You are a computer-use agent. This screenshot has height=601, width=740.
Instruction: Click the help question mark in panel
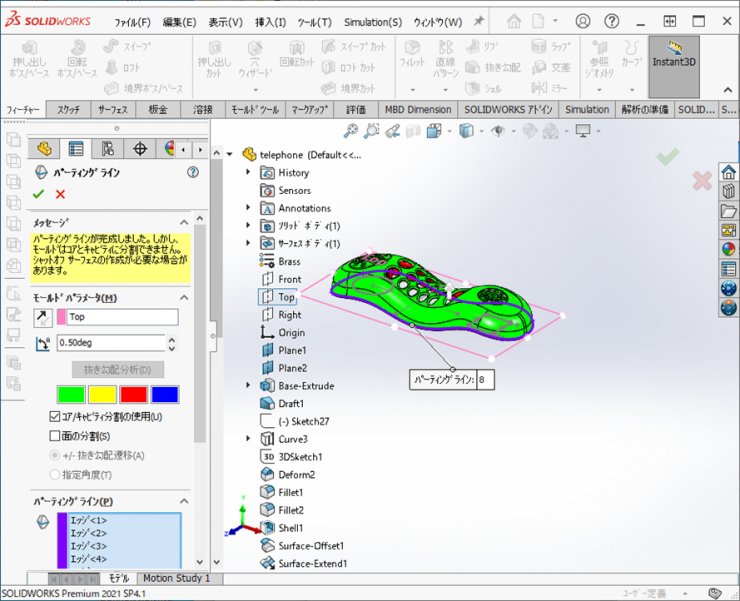pos(193,172)
